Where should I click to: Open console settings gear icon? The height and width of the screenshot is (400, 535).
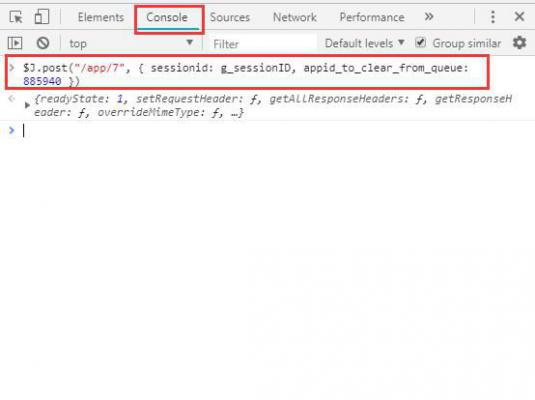coord(519,43)
